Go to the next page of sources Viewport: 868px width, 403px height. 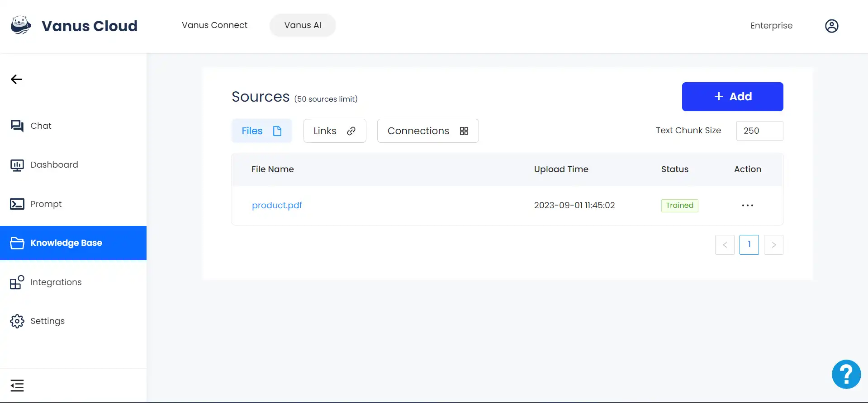point(773,245)
